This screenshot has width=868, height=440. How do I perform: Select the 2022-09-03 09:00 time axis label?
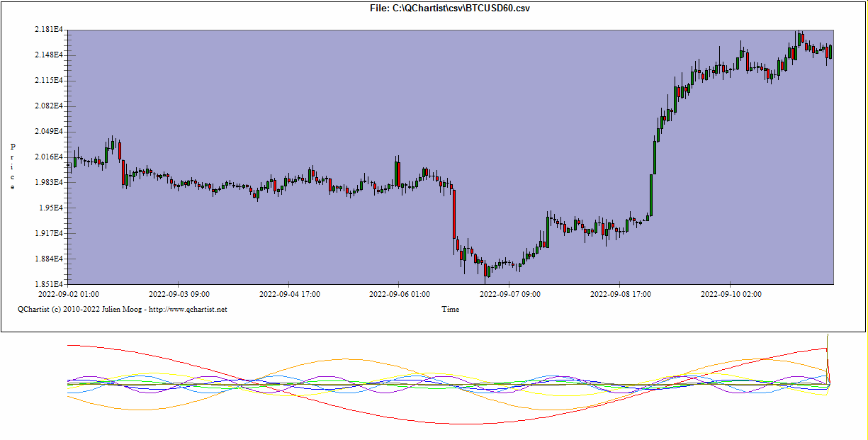(x=179, y=293)
